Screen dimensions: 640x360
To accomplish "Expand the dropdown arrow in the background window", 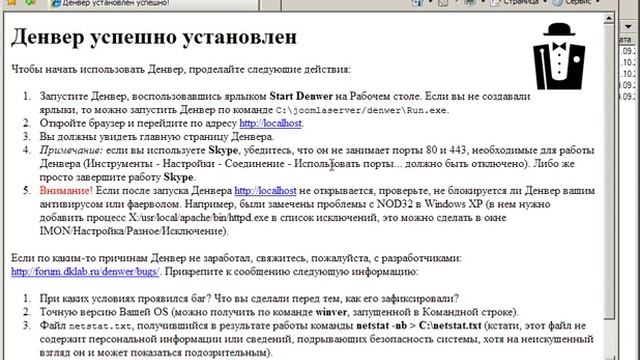I will click(629, 27).
